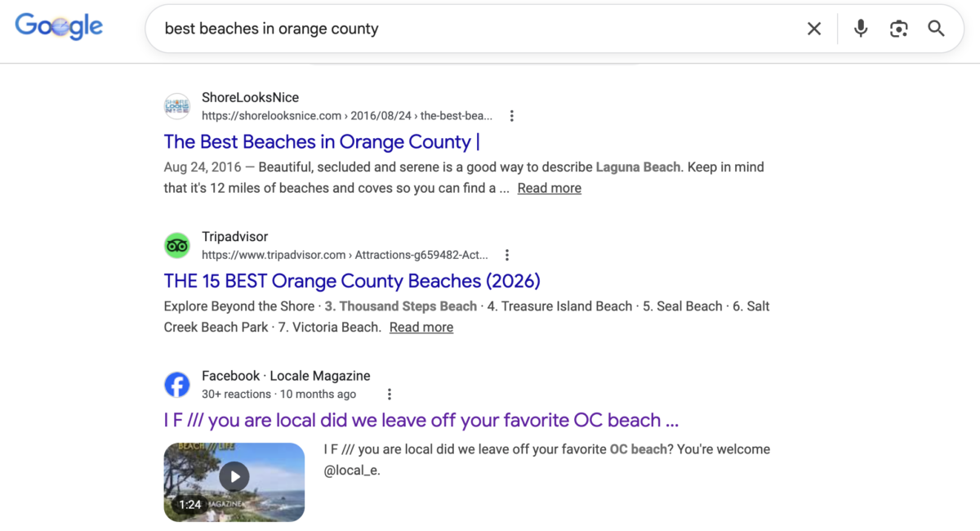Expand the Tripadvisor snippet with Read more

(421, 327)
